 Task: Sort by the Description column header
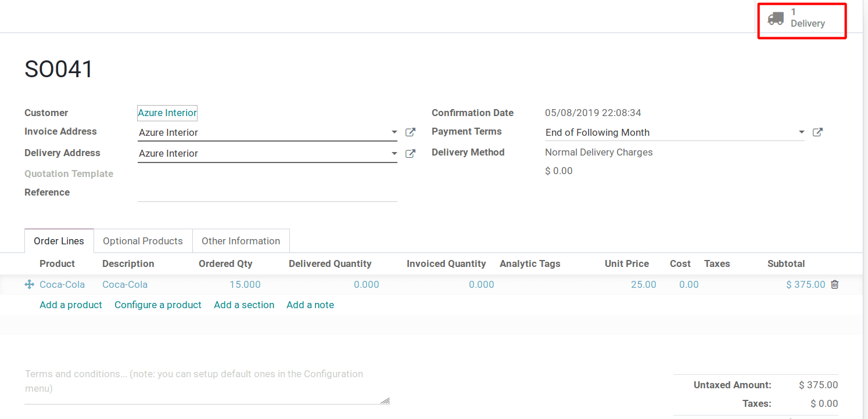(128, 263)
